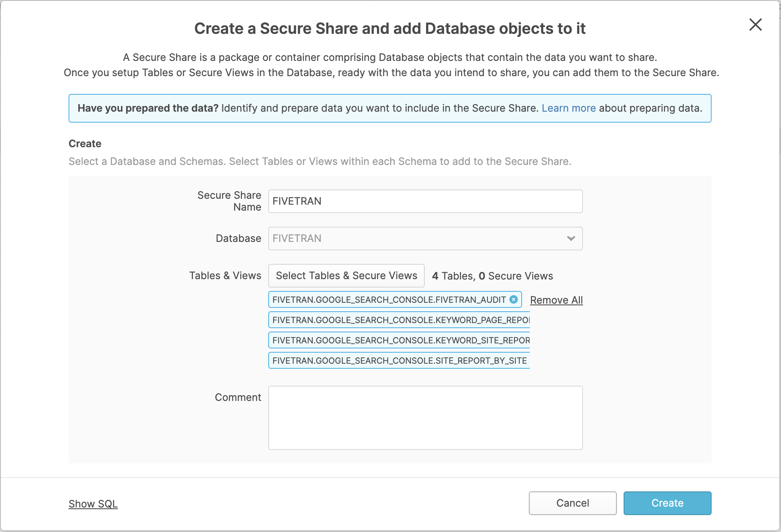781x532 pixels.
Task: Select the FIVETRAN_AUDIT table chip text
Action: 389,299
